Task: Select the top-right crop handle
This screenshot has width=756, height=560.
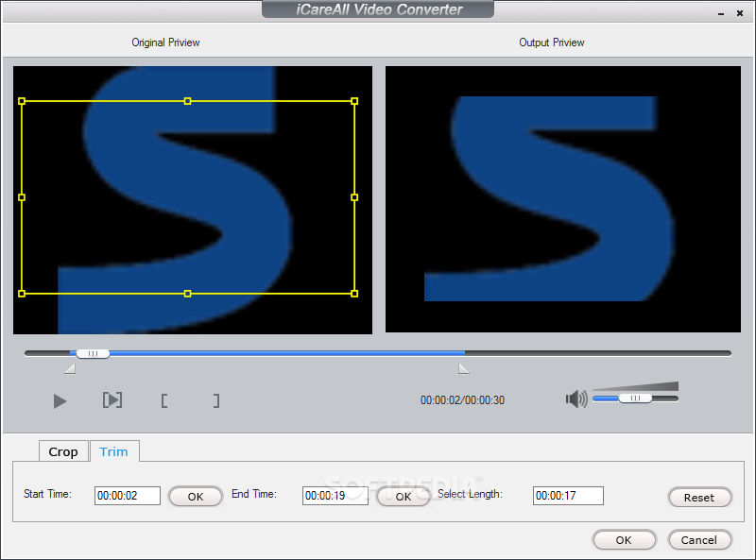Action: point(354,101)
